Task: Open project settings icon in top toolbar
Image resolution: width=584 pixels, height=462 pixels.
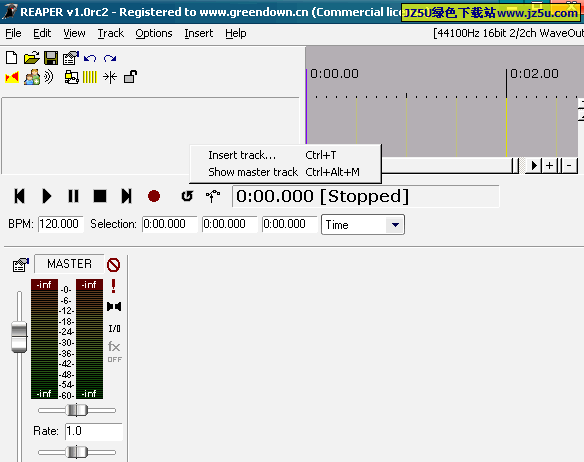Action: [x=70, y=58]
